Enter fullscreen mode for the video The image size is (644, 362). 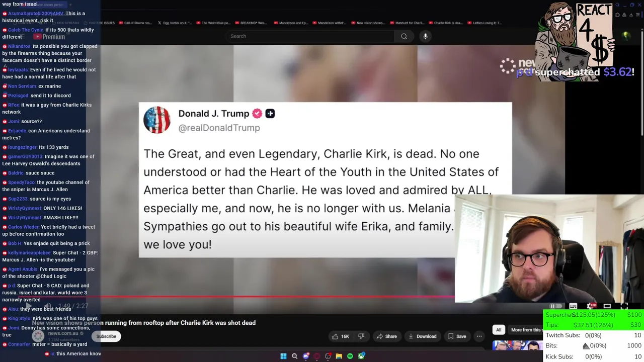(x=624, y=306)
